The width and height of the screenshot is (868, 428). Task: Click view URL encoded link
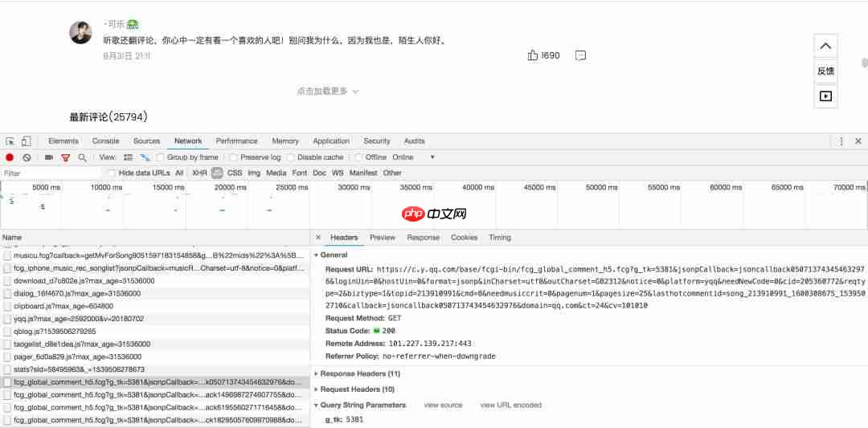[x=510, y=406]
